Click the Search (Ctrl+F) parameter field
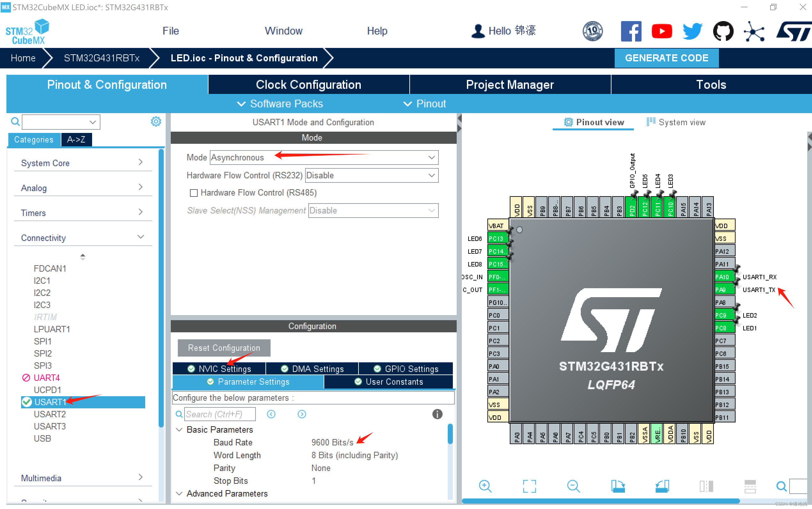This screenshot has height=509, width=812. (x=220, y=414)
